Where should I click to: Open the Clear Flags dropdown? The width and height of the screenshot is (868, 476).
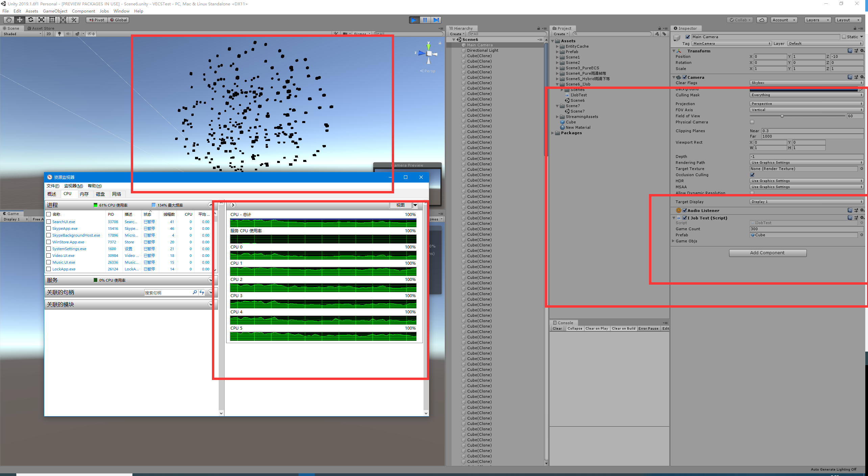[806, 82]
